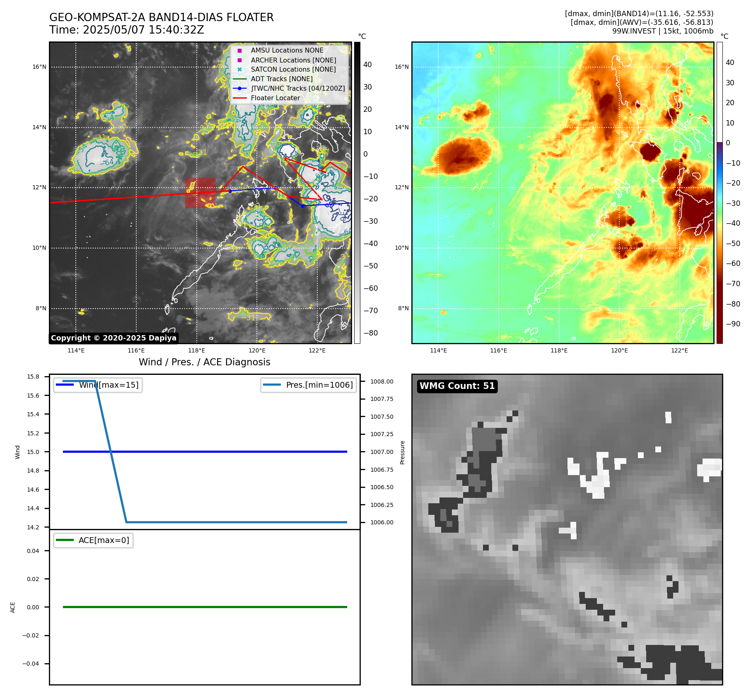Image resolution: width=751 pixels, height=700 pixels.
Task: Click the green ACE line in chart
Action: click(205, 607)
